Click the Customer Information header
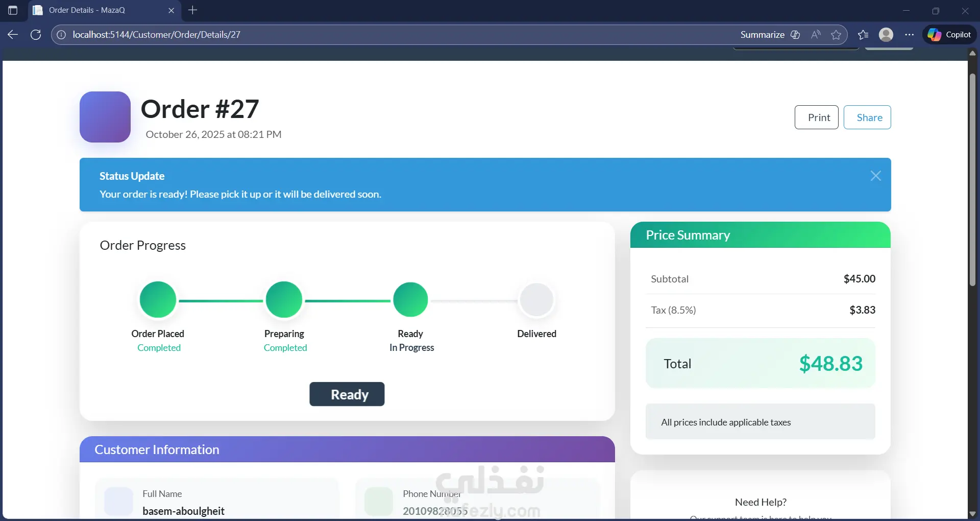This screenshot has width=980, height=521. pos(347,449)
